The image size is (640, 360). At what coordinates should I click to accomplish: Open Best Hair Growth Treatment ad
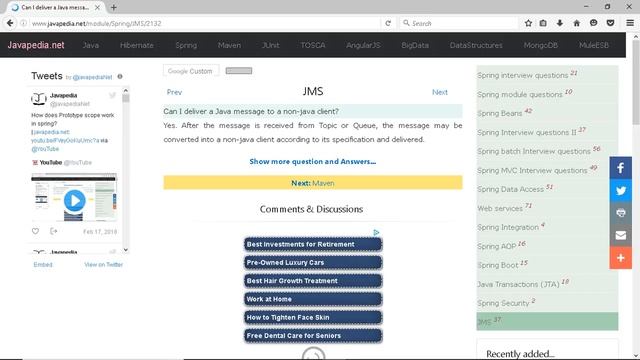pos(313,281)
